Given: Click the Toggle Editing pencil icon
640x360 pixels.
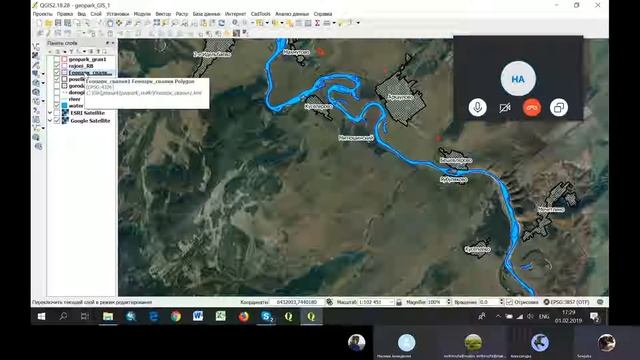Looking at the screenshot, I should pos(48,33).
